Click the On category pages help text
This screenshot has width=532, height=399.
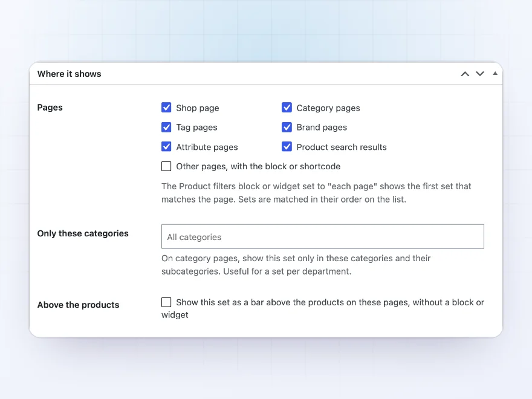coord(296,265)
